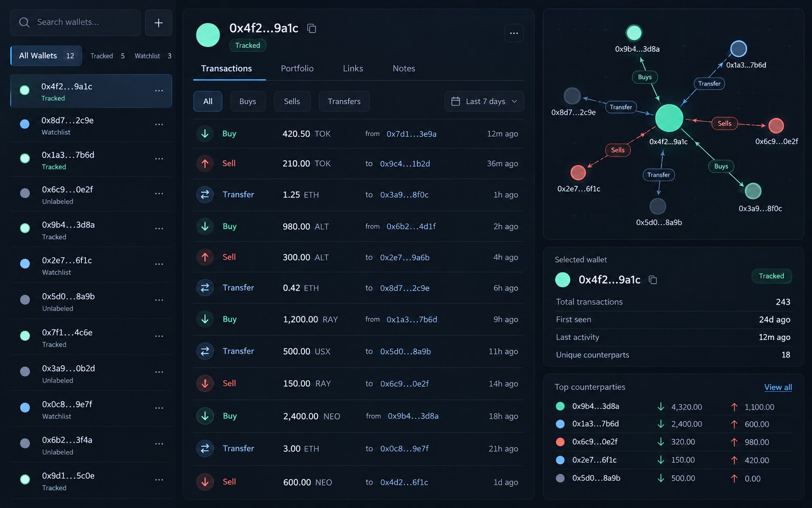Open View all counterparties link
The height and width of the screenshot is (508, 812).
778,387
